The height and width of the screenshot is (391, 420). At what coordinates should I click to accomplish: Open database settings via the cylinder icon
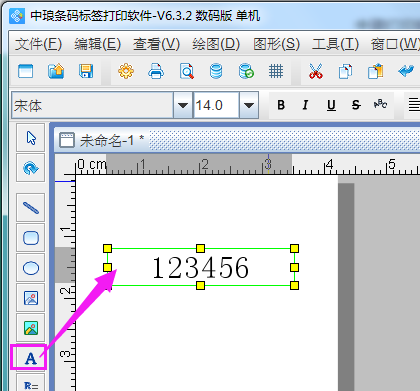click(x=216, y=71)
